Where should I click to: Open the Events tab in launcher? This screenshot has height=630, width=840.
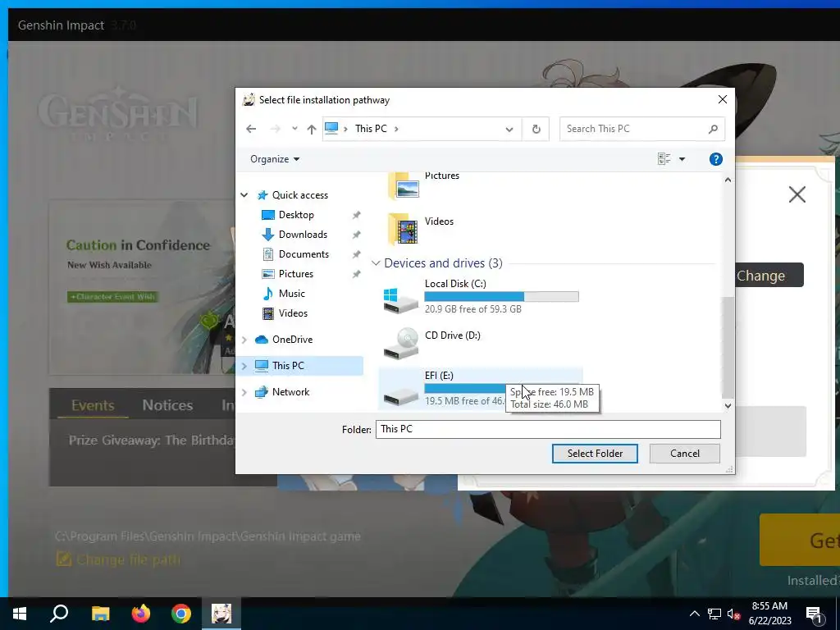[93, 405]
